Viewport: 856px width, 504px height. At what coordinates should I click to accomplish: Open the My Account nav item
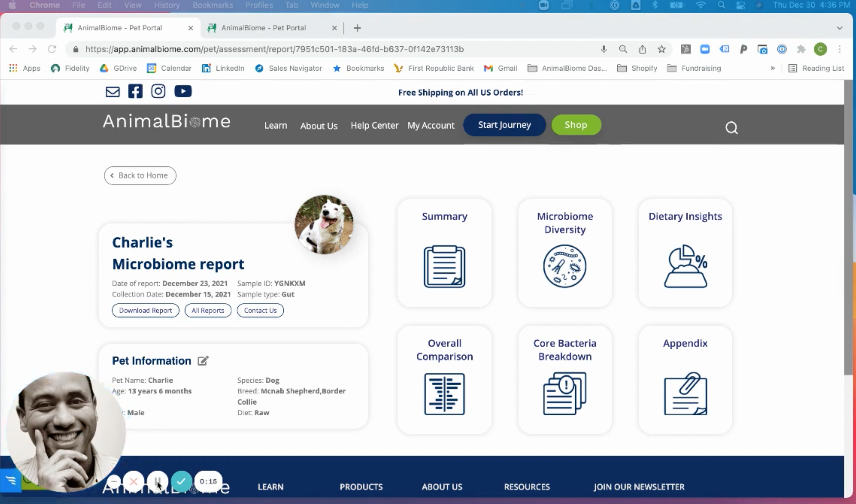(431, 125)
